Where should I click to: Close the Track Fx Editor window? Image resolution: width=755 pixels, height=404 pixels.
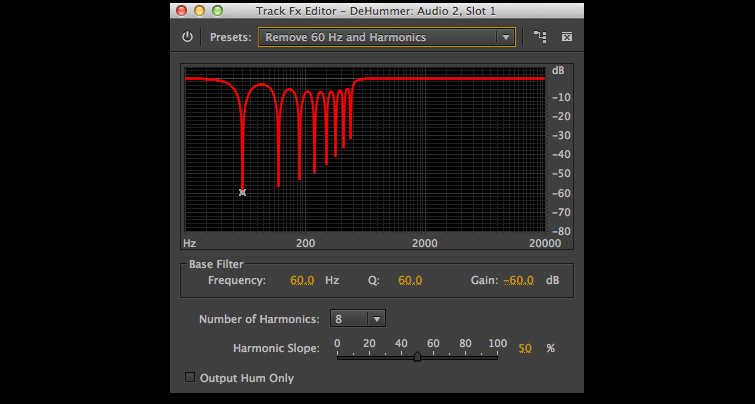pos(181,10)
